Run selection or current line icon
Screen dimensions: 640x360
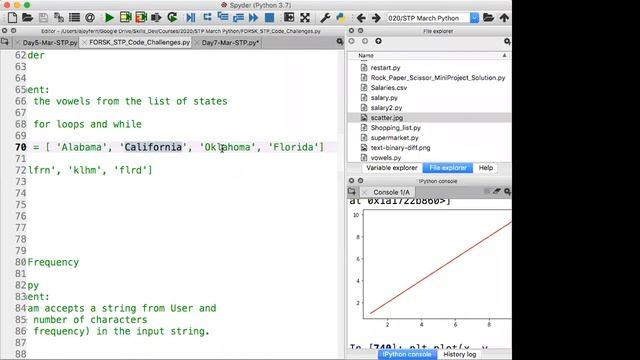click(156, 18)
